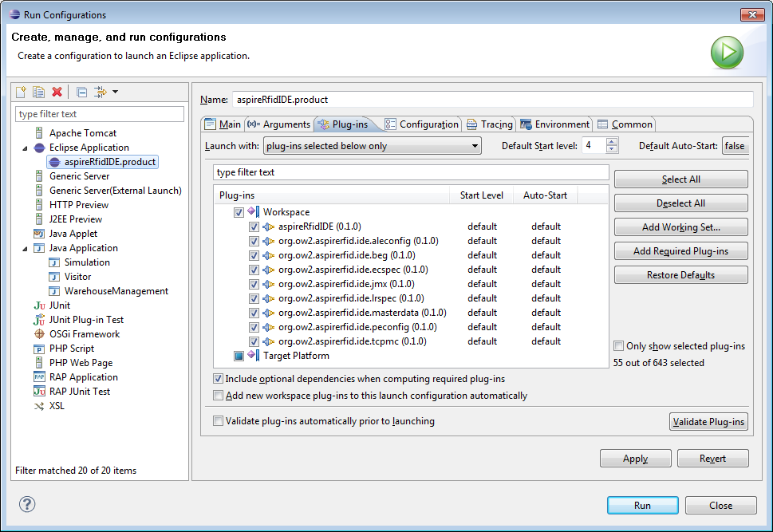Switch to the Arguments tab

279,124
